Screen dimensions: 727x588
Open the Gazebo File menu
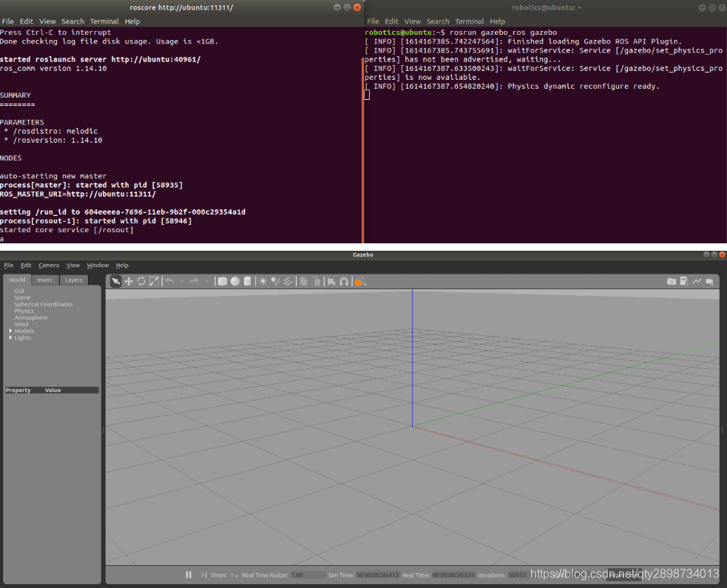pyautogui.click(x=8, y=266)
